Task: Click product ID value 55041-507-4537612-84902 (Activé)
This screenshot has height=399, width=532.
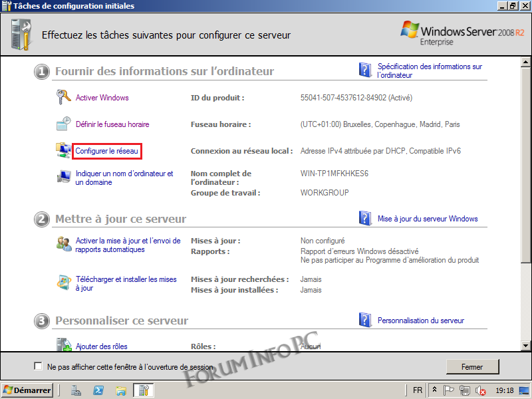Action: point(356,98)
